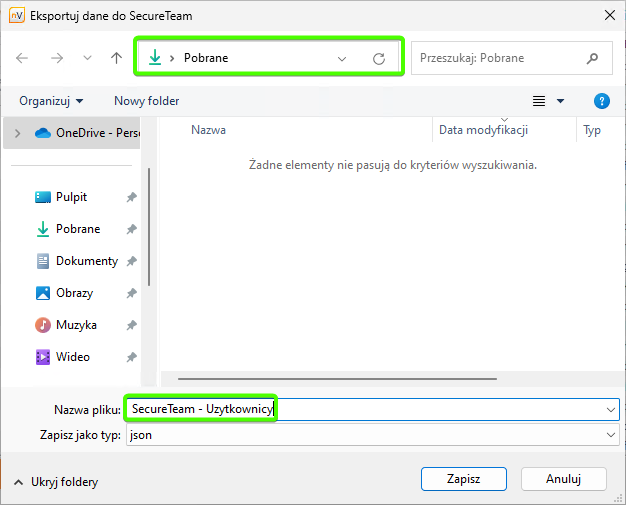Change view with the list view icon
Viewport: 626px width, 505px height.
tap(539, 101)
